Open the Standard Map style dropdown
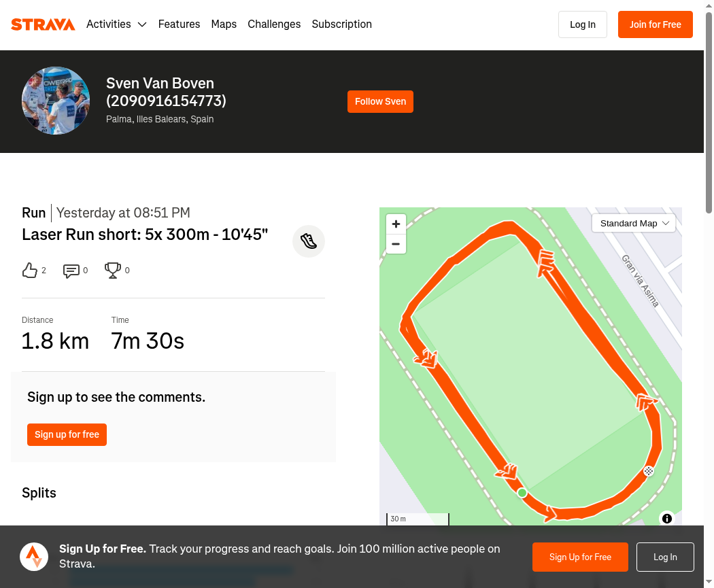 (x=633, y=223)
